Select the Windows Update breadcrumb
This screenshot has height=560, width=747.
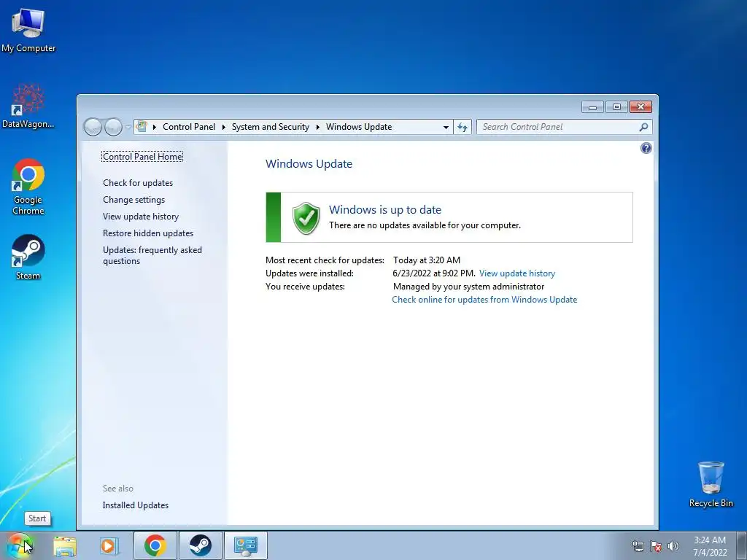click(x=359, y=127)
